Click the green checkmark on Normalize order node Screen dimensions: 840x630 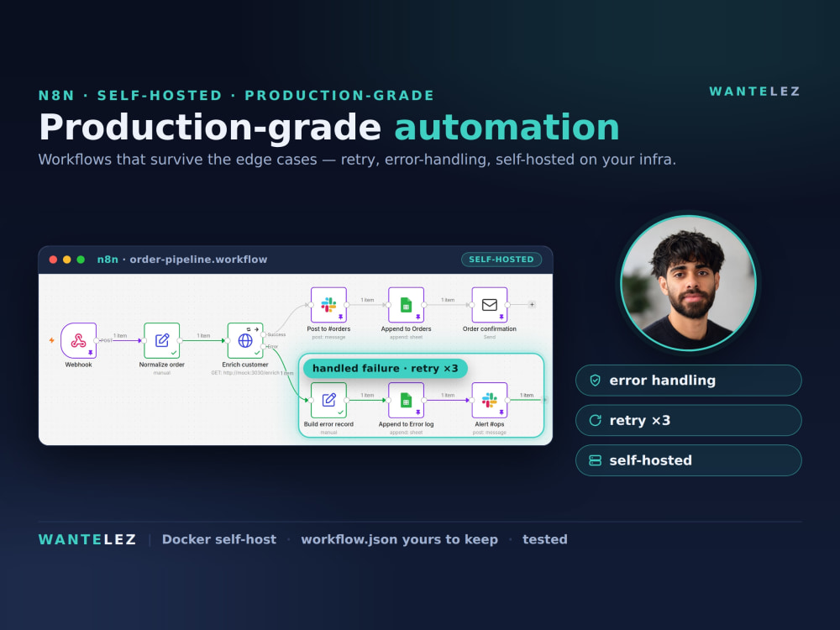pos(174,353)
